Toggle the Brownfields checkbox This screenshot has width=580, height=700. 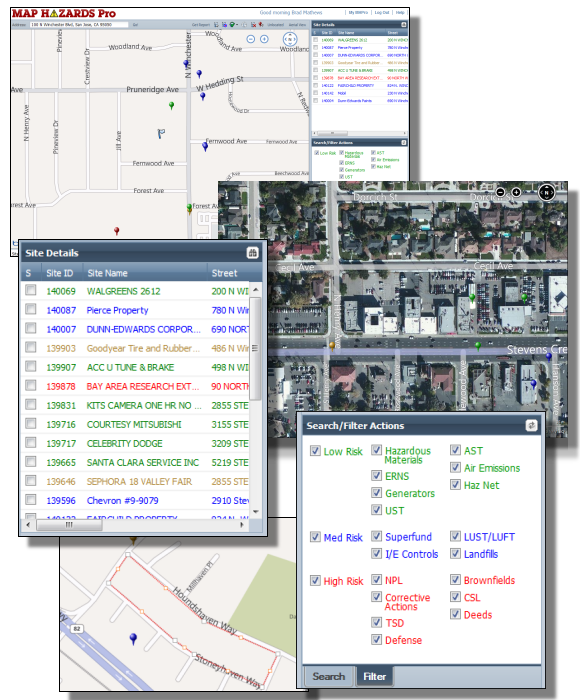pyautogui.click(x=455, y=579)
